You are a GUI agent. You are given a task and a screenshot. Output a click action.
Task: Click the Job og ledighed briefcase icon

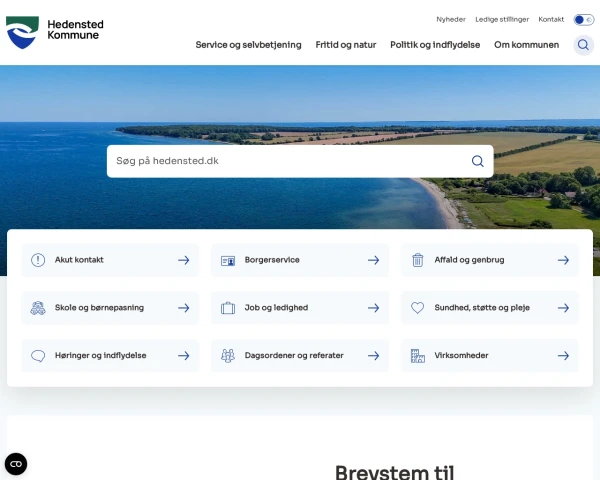[228, 308]
